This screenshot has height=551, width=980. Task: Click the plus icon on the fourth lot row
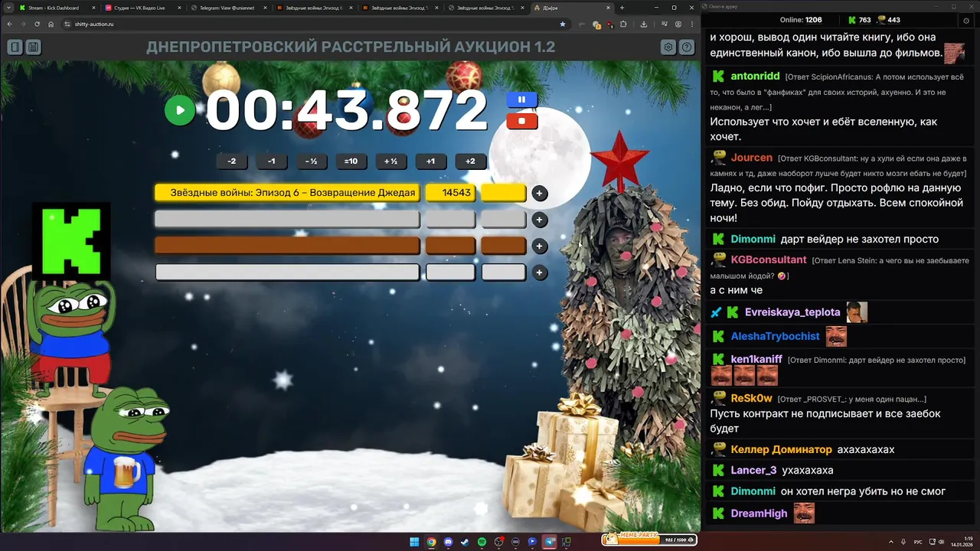(540, 272)
